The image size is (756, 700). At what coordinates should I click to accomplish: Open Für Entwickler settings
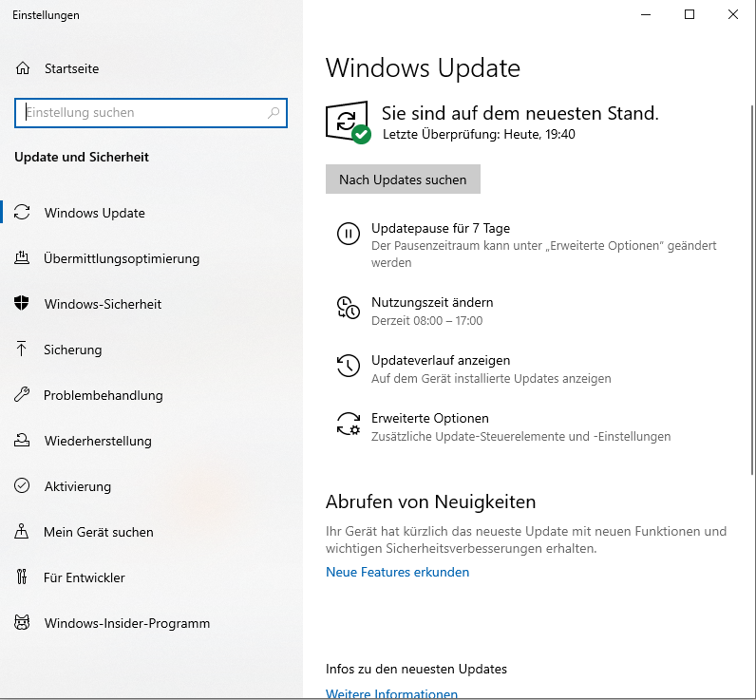click(x=84, y=577)
